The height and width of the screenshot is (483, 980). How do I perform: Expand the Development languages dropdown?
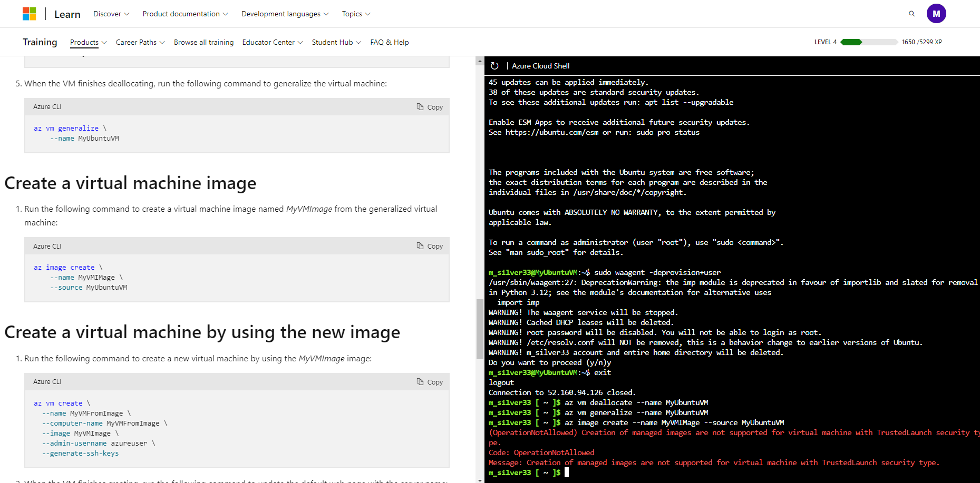(285, 14)
